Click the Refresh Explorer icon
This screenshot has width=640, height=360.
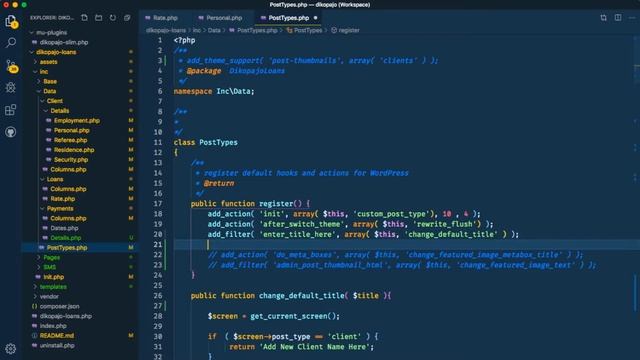click(113, 18)
